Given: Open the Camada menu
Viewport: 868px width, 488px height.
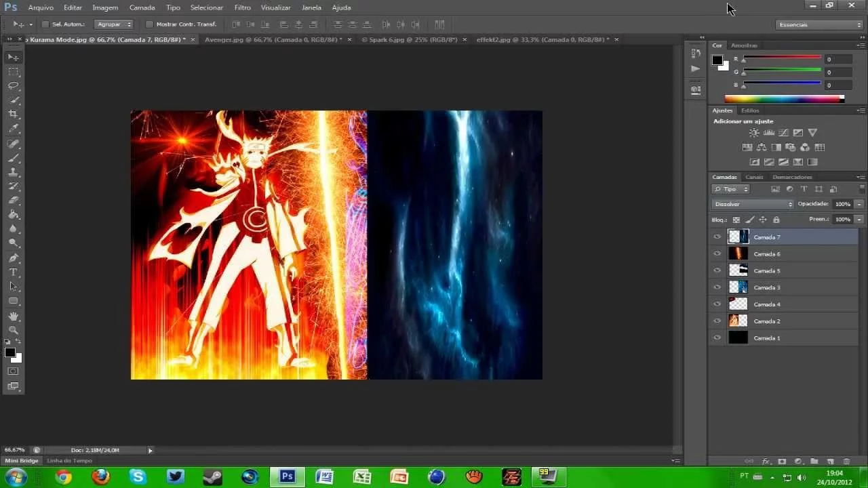Looking at the screenshot, I should click(x=142, y=7).
